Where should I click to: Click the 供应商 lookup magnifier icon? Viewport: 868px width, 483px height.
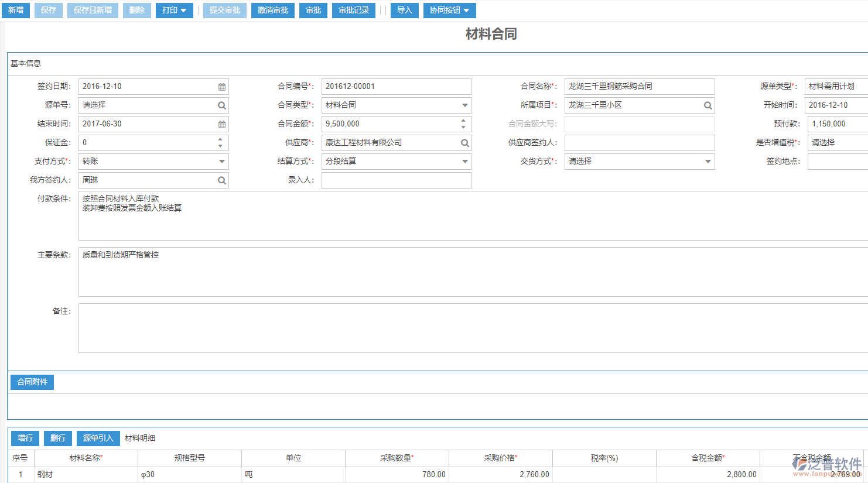465,142
